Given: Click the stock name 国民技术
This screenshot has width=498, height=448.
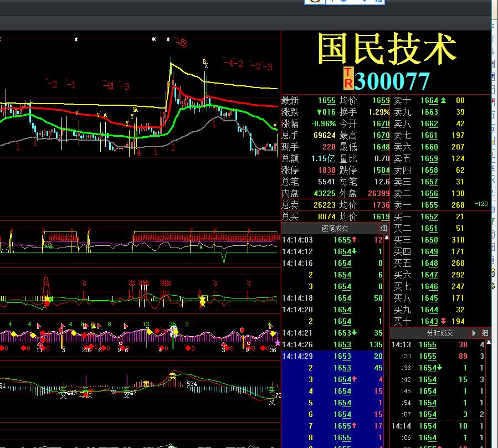Looking at the screenshot, I should click(387, 49).
